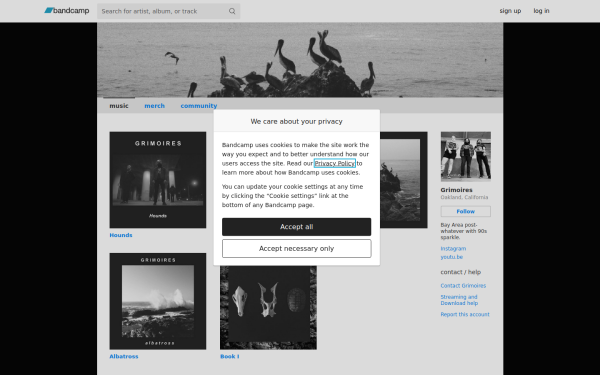
Task: Click the pelican banner image
Action: pos(300,60)
